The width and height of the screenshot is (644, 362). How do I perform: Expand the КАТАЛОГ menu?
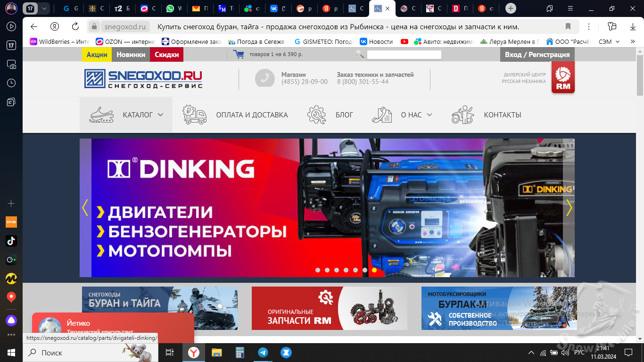point(126,115)
